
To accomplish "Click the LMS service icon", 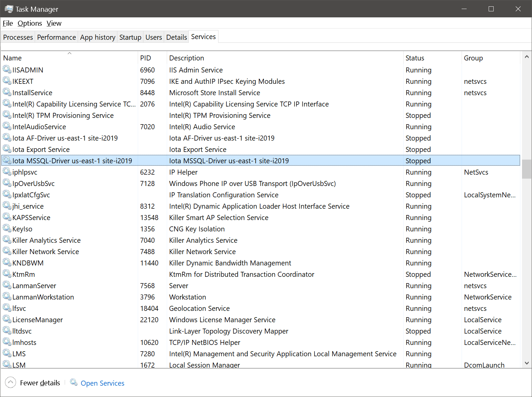I will pos(7,353).
